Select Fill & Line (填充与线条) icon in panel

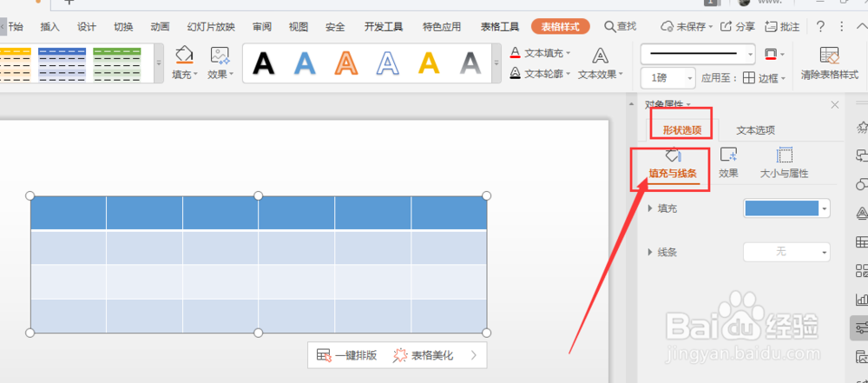[x=673, y=155]
